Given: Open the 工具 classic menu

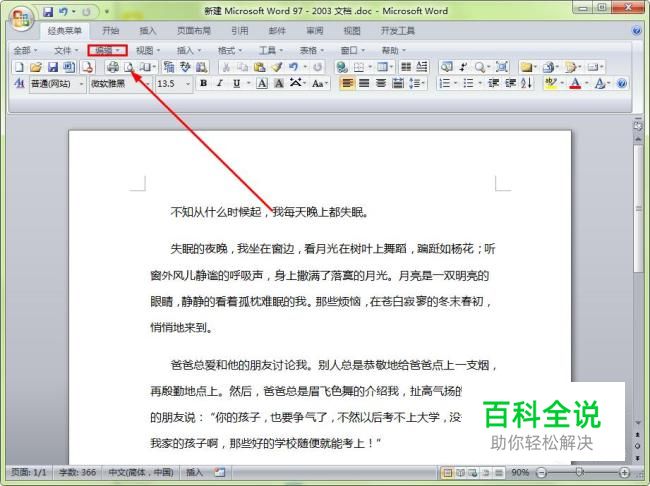Looking at the screenshot, I should 271,51.
